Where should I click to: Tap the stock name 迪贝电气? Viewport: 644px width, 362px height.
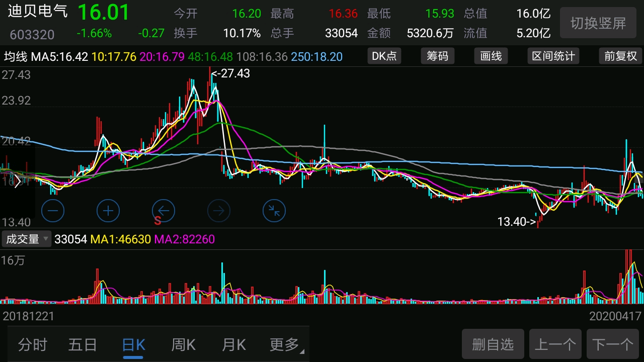38,12
